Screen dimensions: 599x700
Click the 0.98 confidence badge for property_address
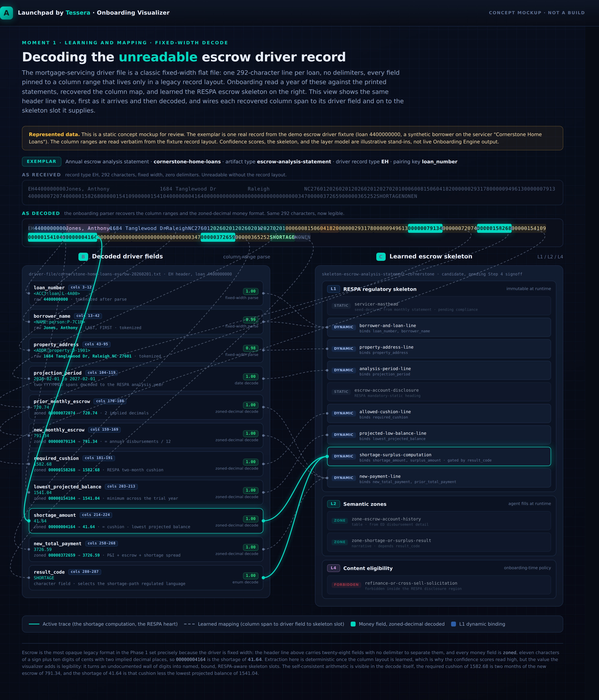pos(251,348)
